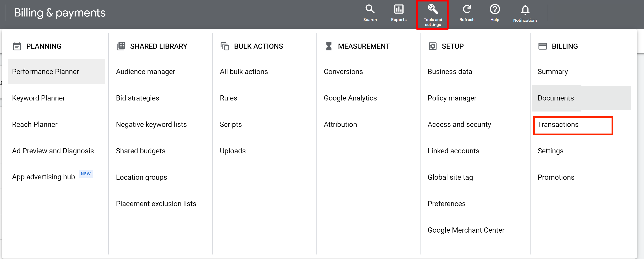Viewport: 644px width, 259px height.
Task: Click the BULK ACTIONS heading
Action: (x=259, y=46)
